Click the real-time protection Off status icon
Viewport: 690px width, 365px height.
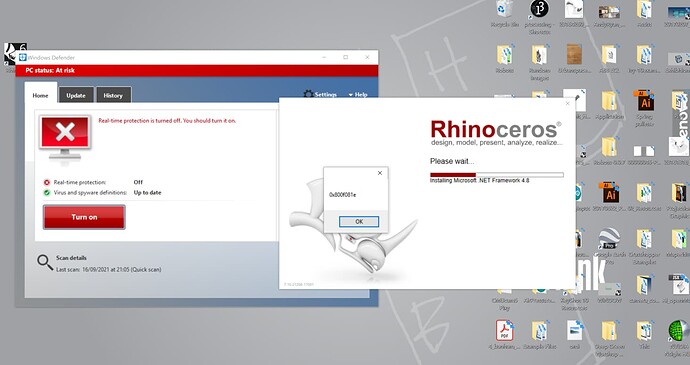[47, 182]
